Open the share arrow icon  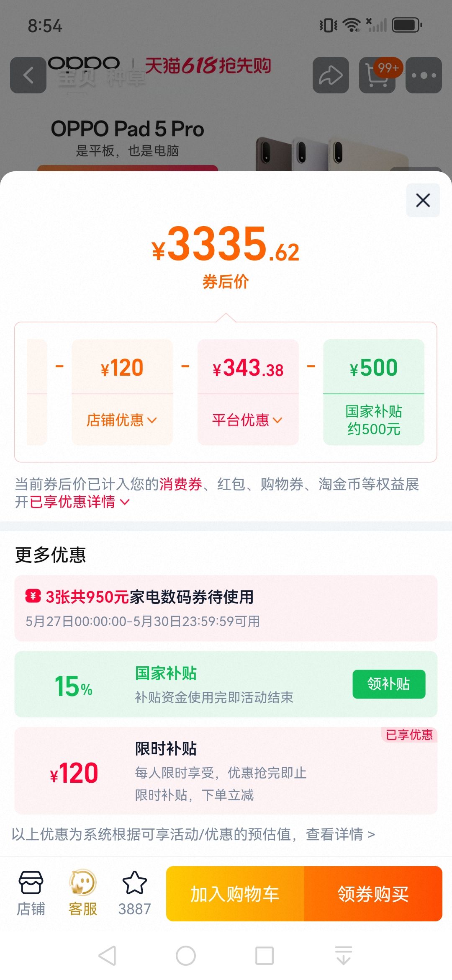331,75
